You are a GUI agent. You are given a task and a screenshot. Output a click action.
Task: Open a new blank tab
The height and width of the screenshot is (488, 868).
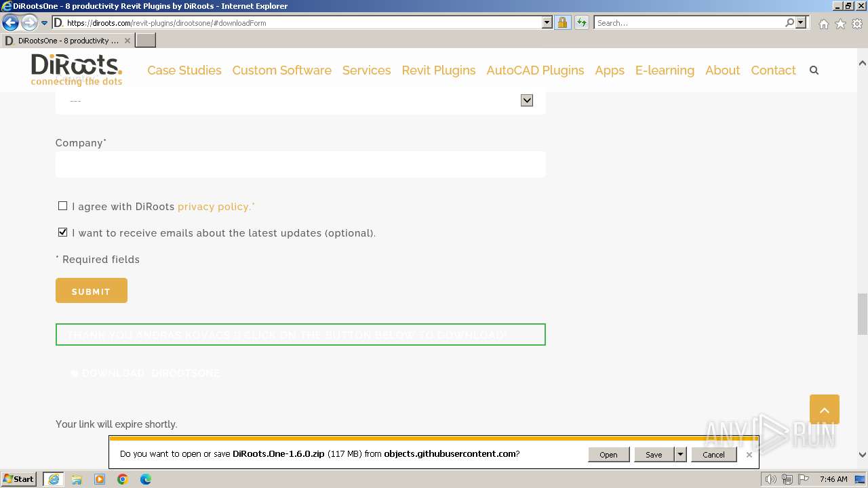coord(146,41)
